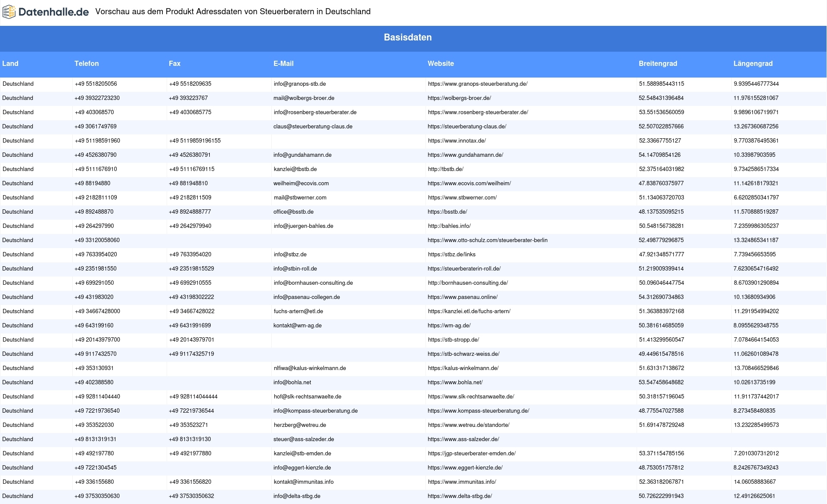This screenshot has width=827, height=504.
Task: Click email info@rosenberg-steuerberater.de
Action: [x=315, y=112]
